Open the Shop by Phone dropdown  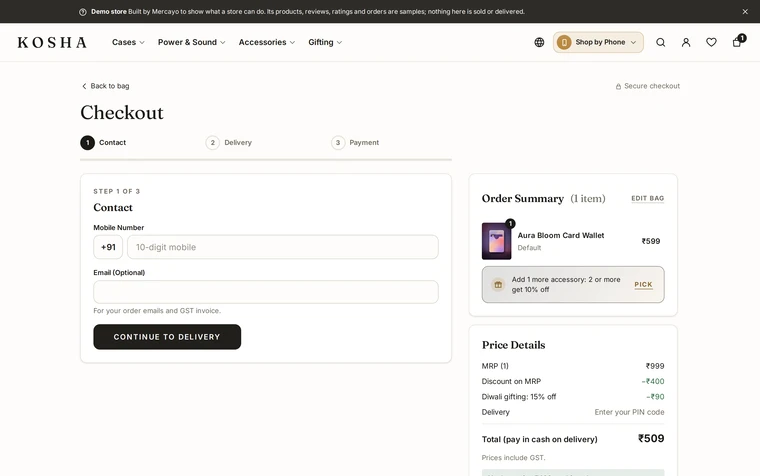pyautogui.click(x=598, y=42)
